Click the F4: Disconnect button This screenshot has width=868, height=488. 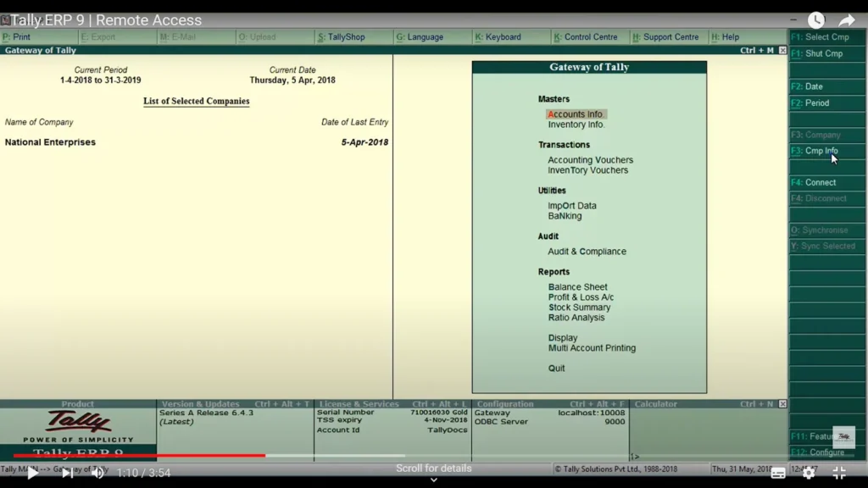tap(827, 198)
